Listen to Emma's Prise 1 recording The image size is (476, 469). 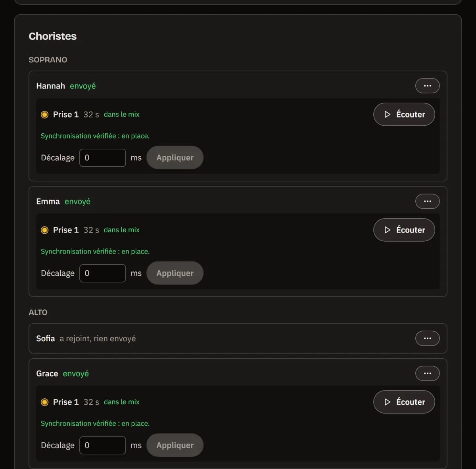point(404,230)
